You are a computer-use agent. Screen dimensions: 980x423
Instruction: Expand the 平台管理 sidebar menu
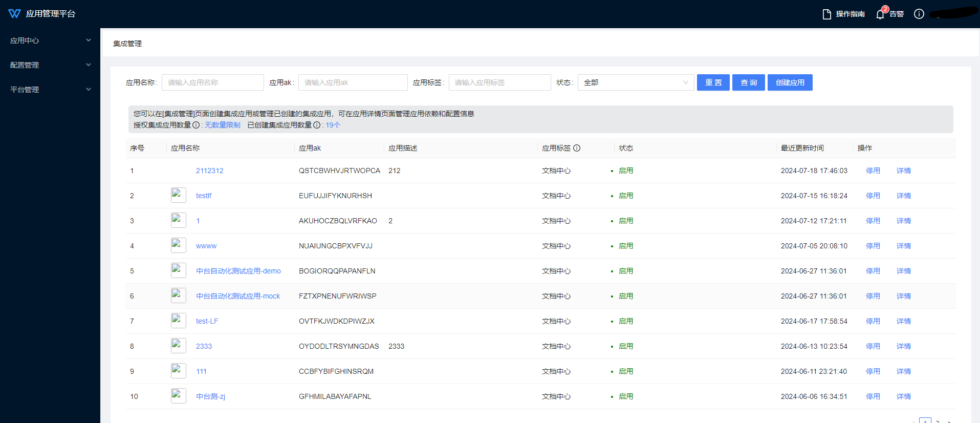[50, 90]
